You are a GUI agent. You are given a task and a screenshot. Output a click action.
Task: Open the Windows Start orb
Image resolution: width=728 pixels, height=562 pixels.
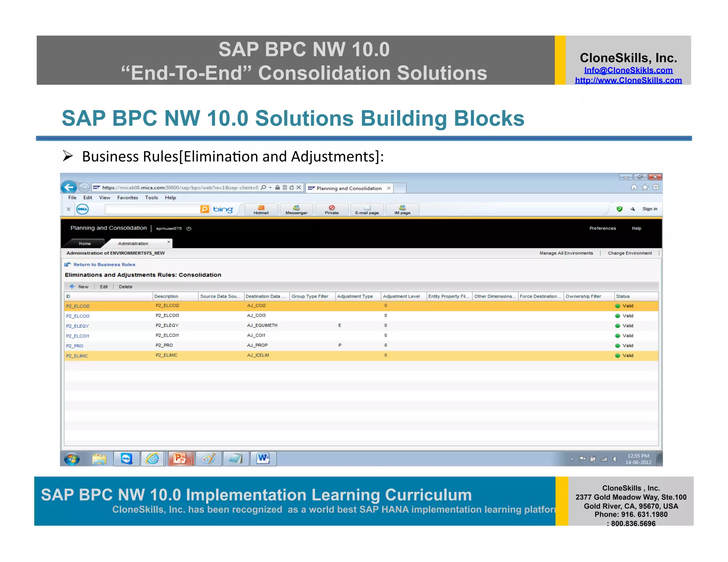tap(72, 459)
